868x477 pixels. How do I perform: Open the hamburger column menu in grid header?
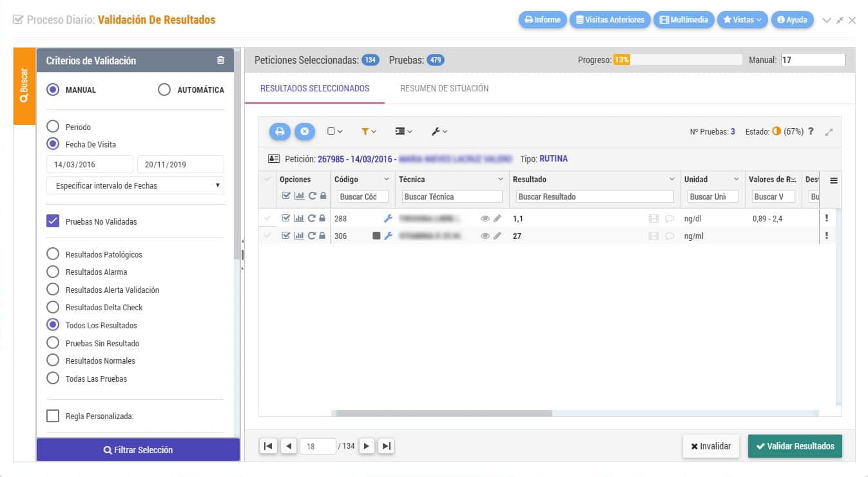point(834,180)
